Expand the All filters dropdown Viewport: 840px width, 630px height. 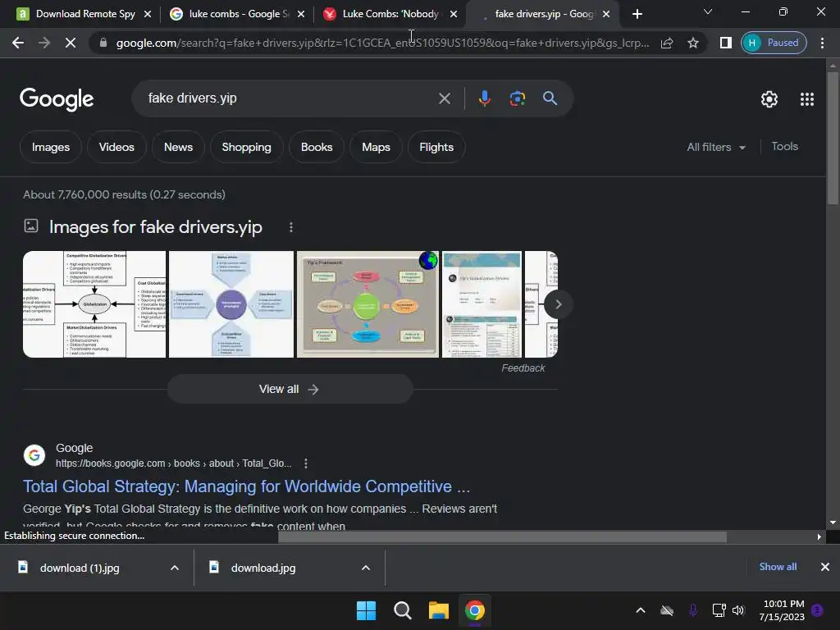pos(716,147)
